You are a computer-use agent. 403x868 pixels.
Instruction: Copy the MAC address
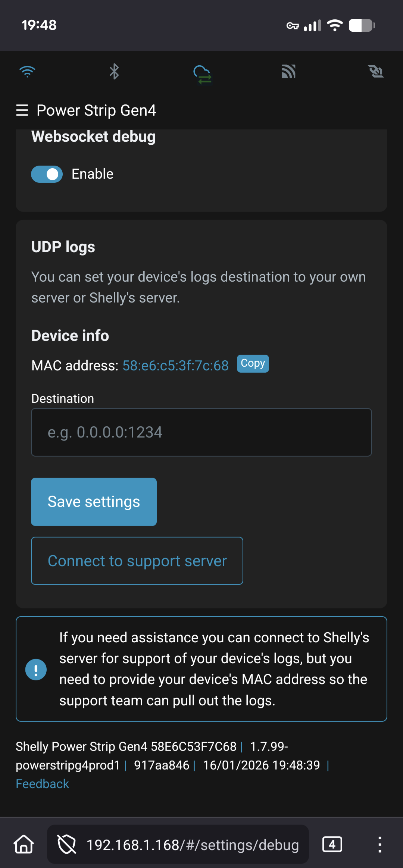pyautogui.click(x=253, y=364)
